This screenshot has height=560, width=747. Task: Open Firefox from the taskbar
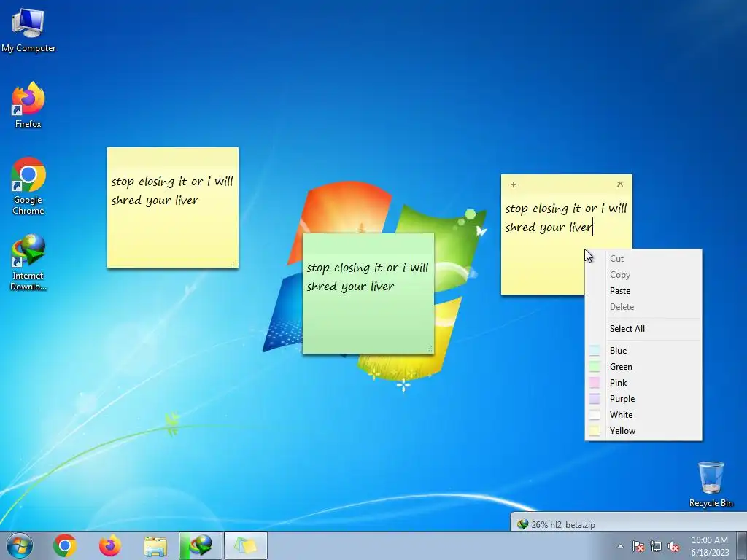(110, 545)
